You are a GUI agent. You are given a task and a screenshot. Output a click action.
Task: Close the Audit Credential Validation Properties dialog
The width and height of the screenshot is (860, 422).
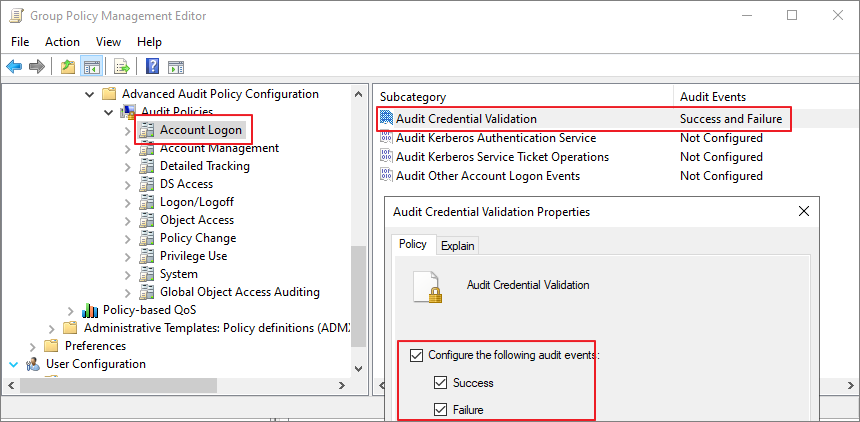804,211
